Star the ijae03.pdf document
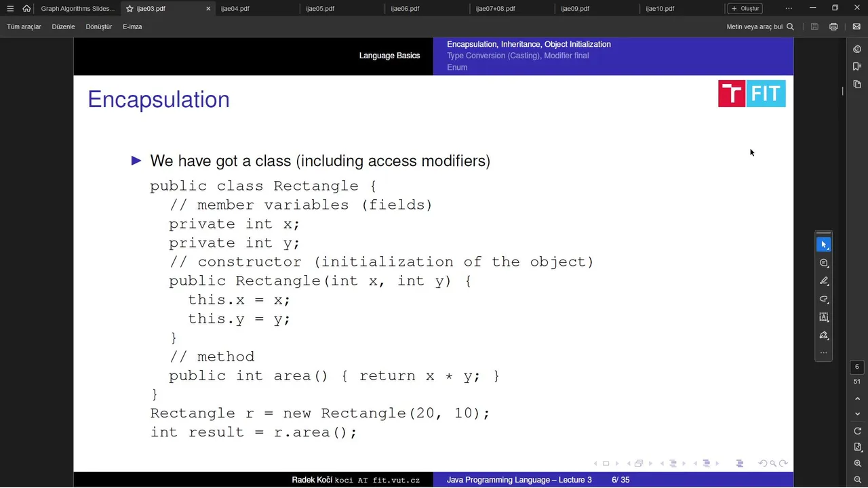Viewport: 868px width, 488px height. coord(130,9)
